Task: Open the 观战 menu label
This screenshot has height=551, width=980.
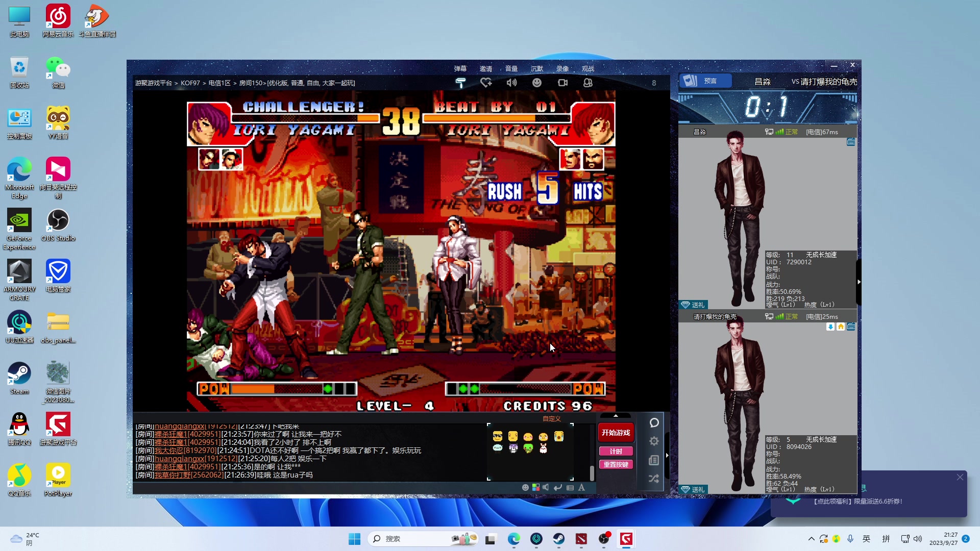Action: point(588,68)
